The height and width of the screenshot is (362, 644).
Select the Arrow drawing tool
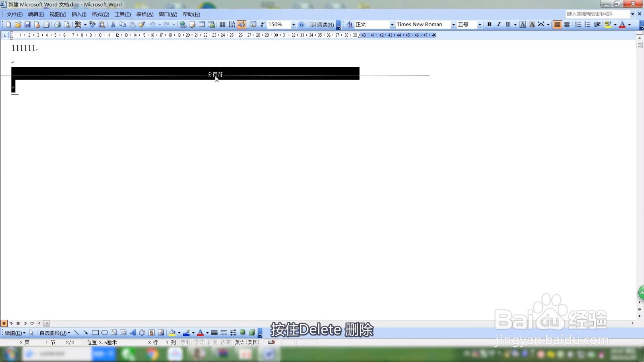click(85, 333)
